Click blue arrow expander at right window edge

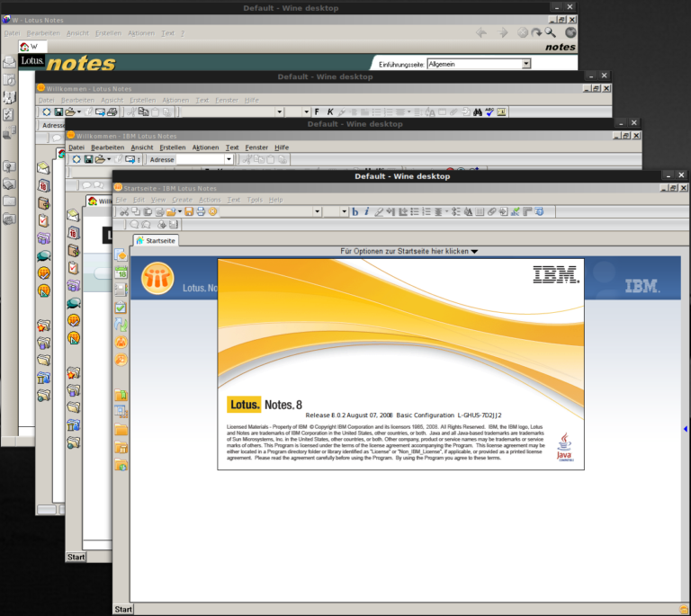point(686,429)
